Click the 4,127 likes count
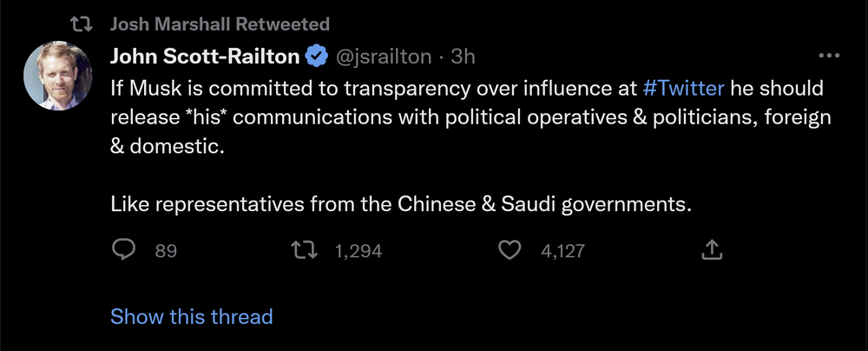Viewport: 868px width, 351px height. pyautogui.click(x=562, y=252)
